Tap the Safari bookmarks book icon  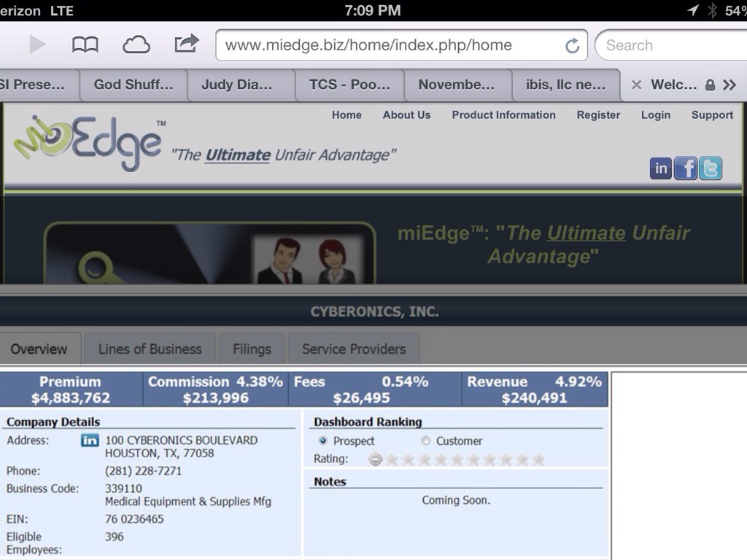coord(85,45)
